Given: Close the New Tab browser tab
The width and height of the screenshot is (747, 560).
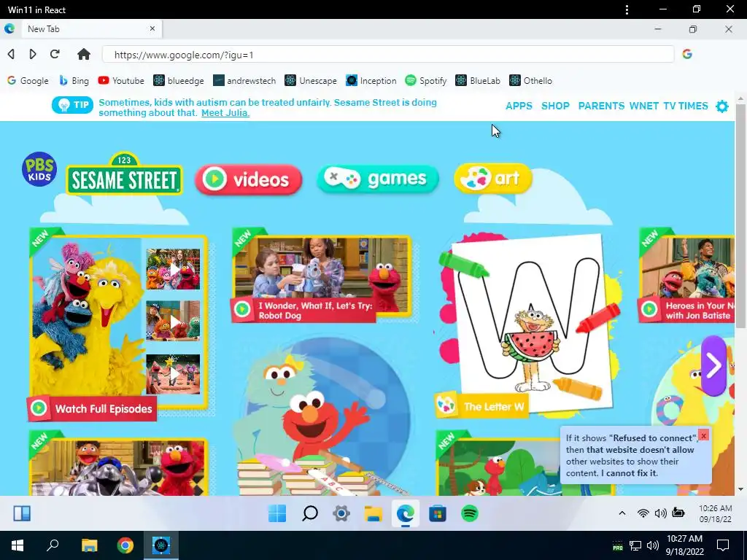Looking at the screenshot, I should pos(152,28).
